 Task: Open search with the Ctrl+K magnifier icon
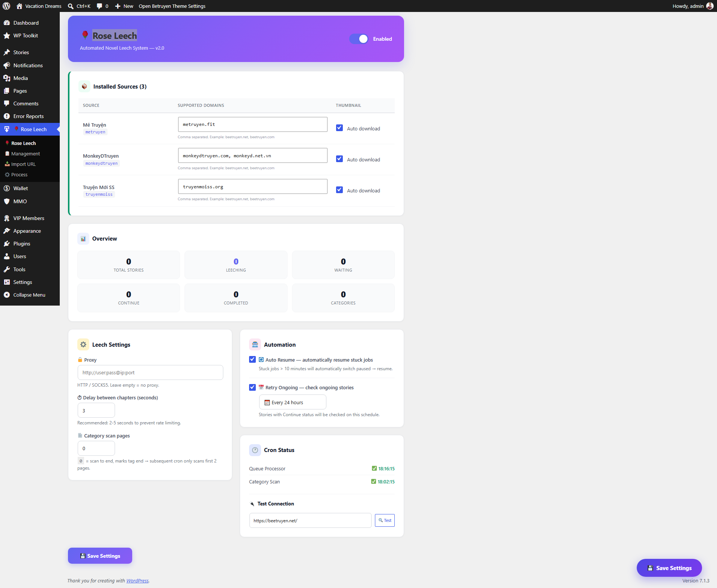71,6
